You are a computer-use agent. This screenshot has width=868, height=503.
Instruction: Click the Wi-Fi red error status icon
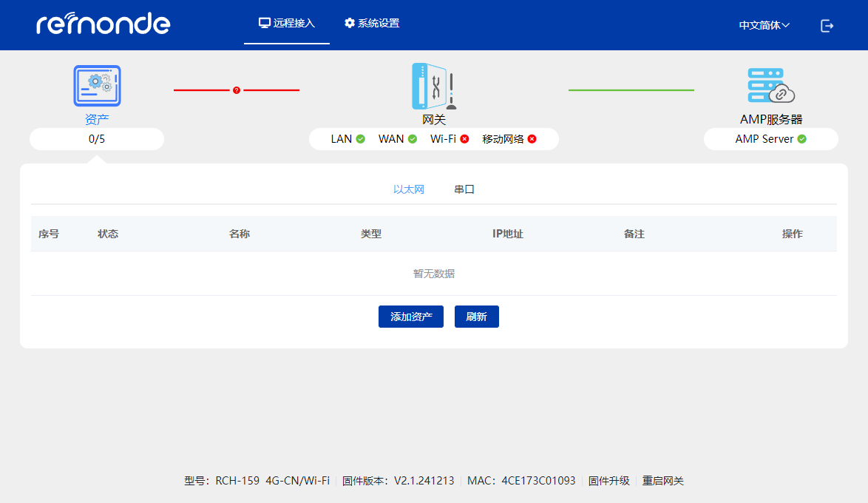click(464, 139)
